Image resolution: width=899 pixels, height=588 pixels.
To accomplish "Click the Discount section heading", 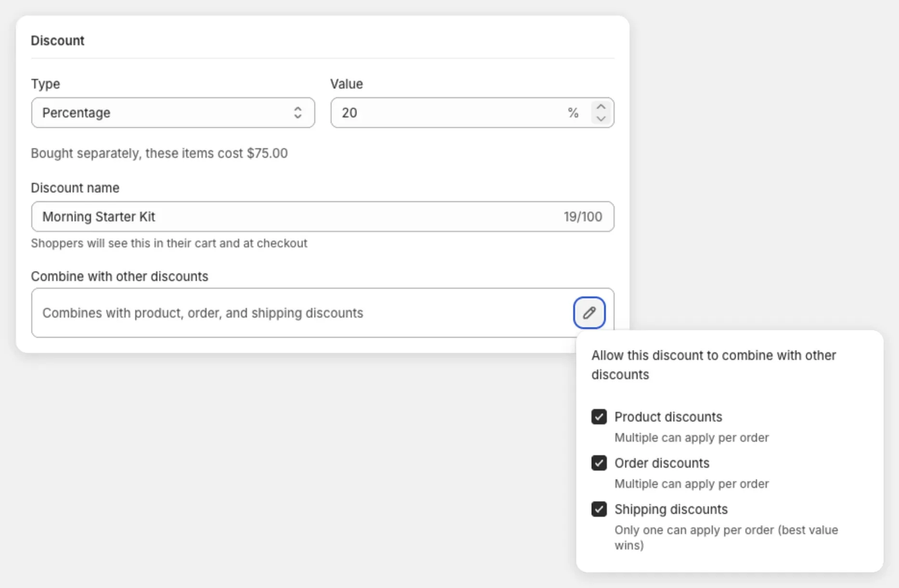I will click(58, 40).
